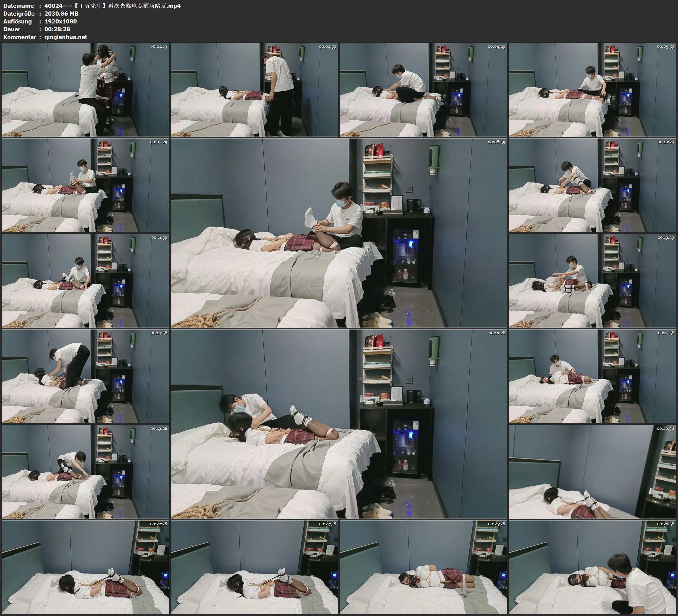Viewport: 678px width, 616px height.
Task: Open the thumbnail marked 00:10:29
Action: click(x=593, y=185)
